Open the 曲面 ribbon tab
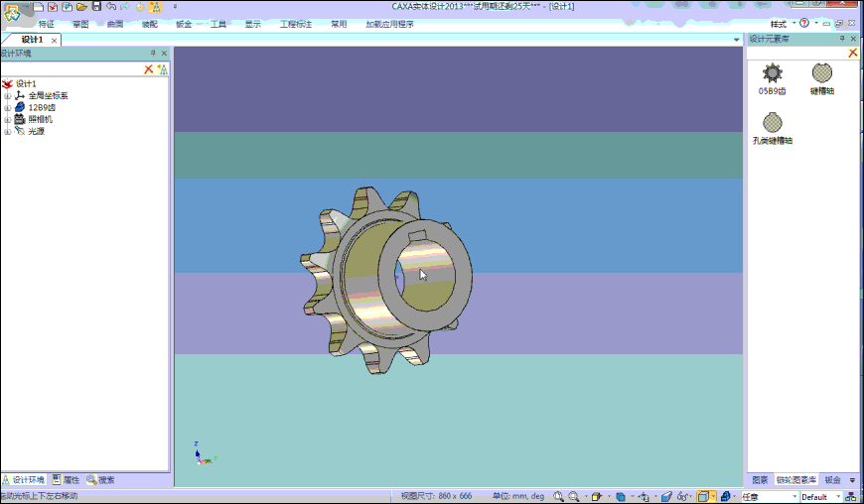This screenshot has height=504, width=864. pyautogui.click(x=114, y=24)
